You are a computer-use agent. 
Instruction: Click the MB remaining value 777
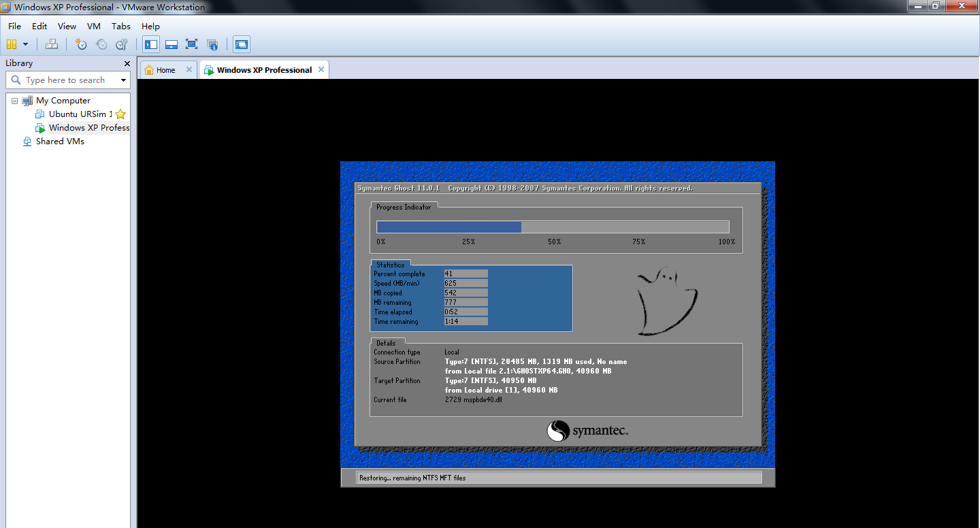pyautogui.click(x=465, y=302)
